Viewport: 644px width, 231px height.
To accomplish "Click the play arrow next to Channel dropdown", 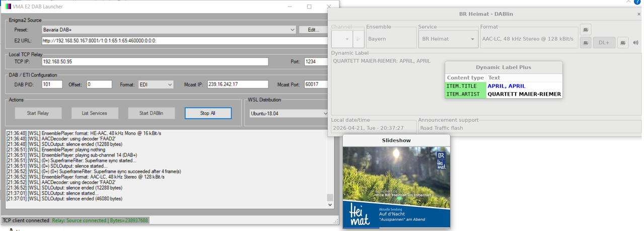I will [x=358, y=39].
